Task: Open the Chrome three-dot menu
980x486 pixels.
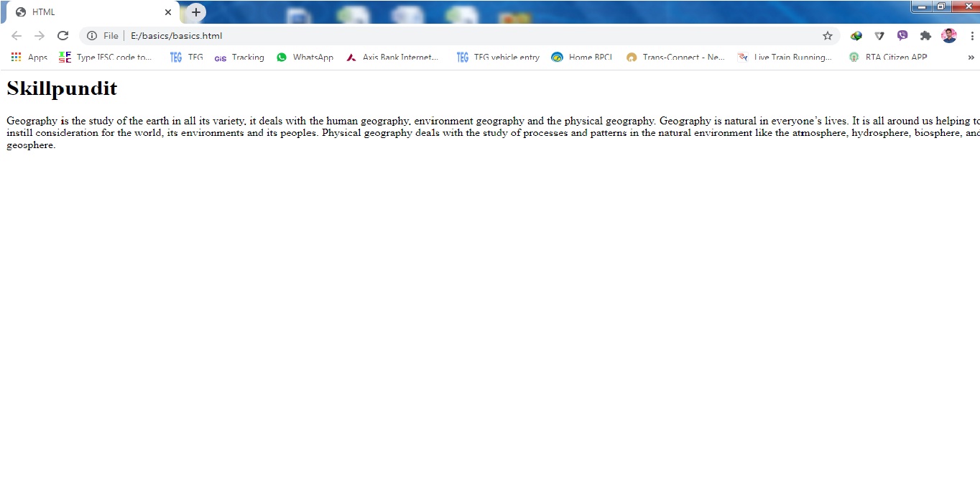Action: 971,36
